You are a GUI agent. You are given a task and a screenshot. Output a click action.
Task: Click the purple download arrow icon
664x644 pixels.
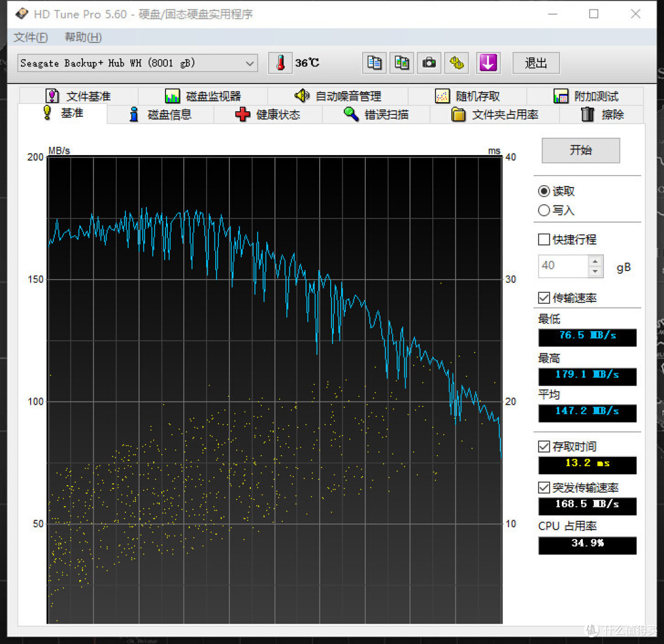(x=488, y=63)
